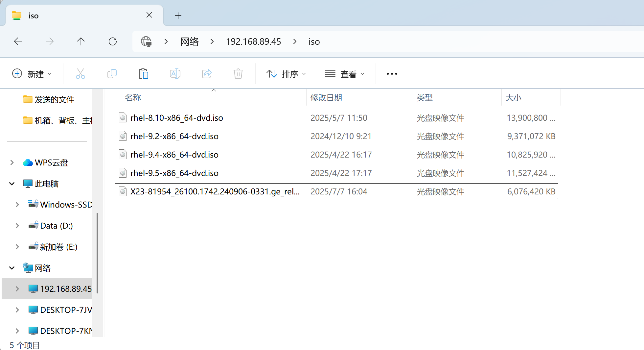Viewport: 644px width, 350px height.
Task: Sort by 类型 column header
Action: click(425, 98)
